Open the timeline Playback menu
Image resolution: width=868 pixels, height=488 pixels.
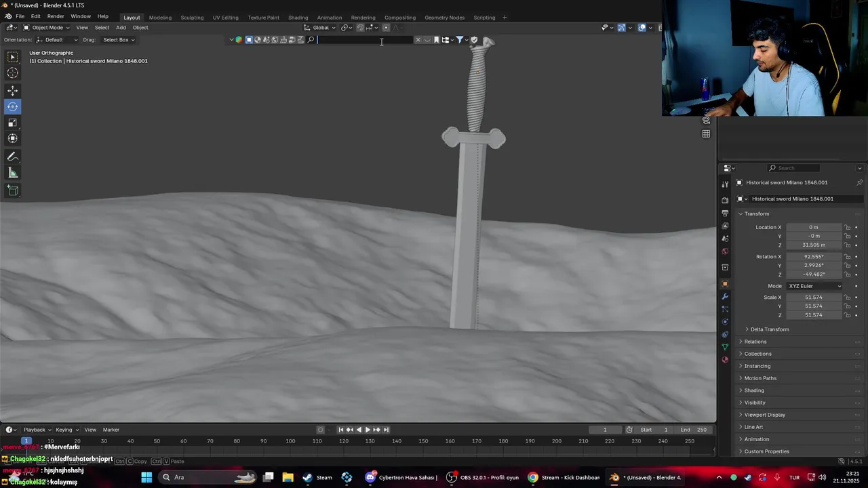37,430
